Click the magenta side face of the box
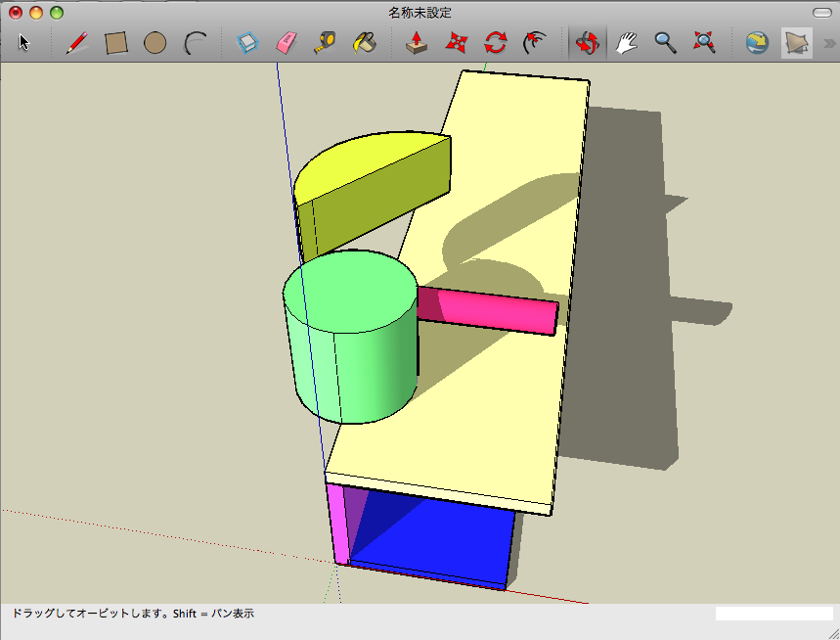 (x=337, y=523)
